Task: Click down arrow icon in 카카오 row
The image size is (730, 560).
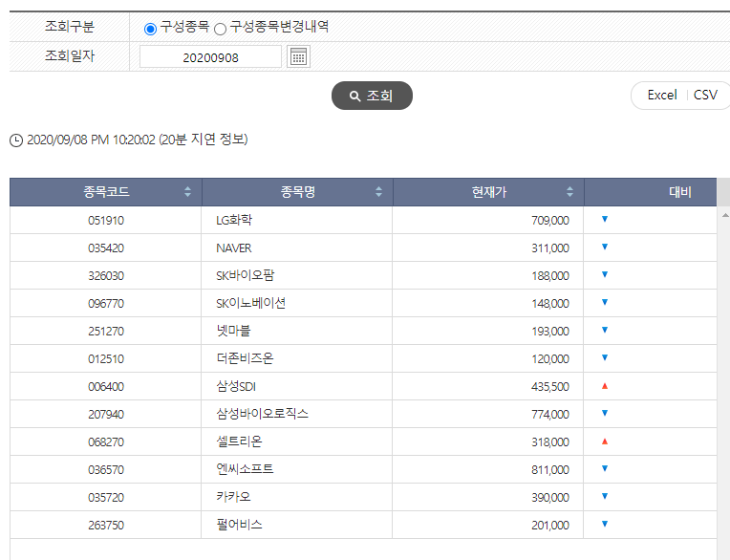Action: pos(605,496)
